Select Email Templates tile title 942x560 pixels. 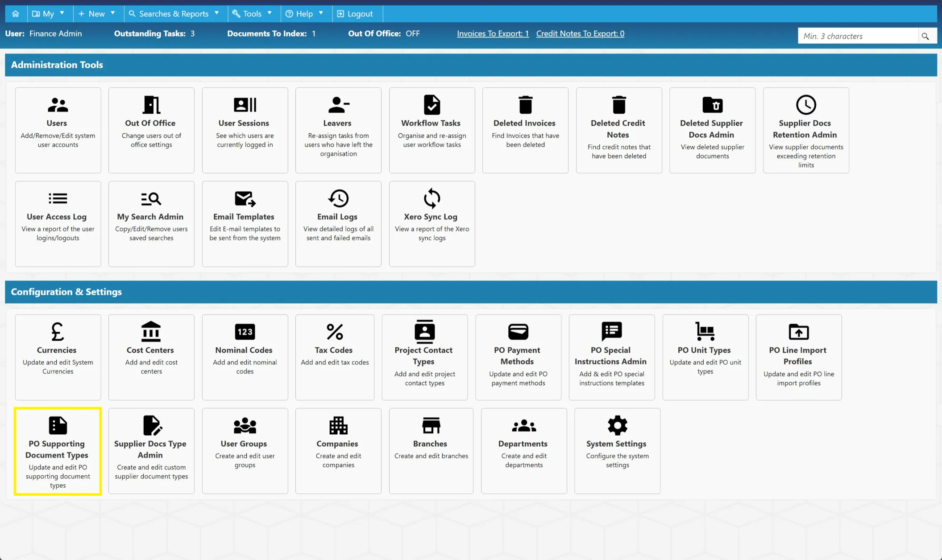point(244,217)
